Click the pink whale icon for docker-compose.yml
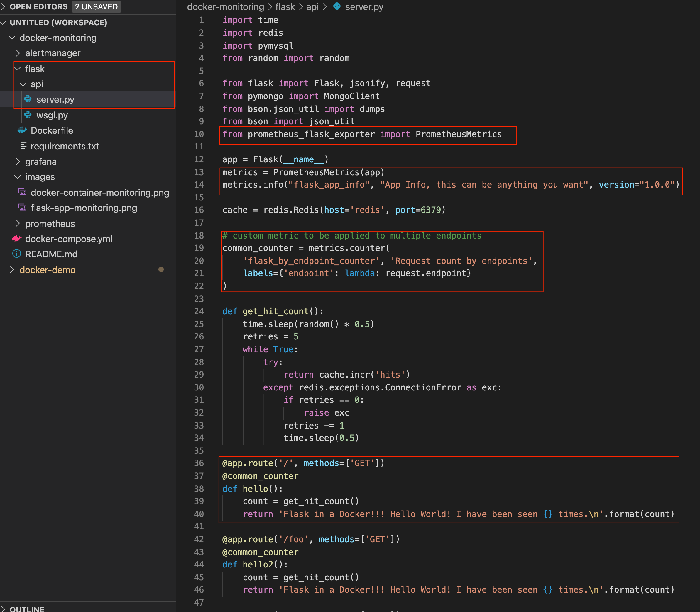The width and height of the screenshot is (700, 612). pos(16,239)
